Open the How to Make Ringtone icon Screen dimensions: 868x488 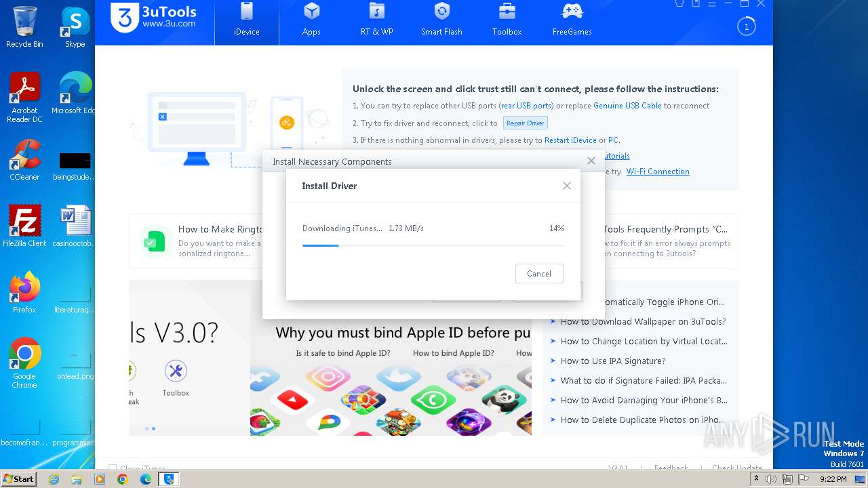[x=153, y=241]
